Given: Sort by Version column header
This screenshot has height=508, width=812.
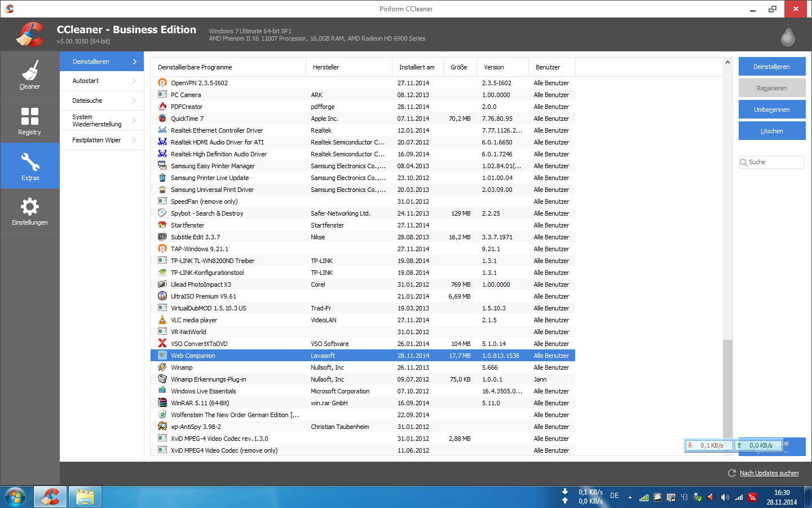Looking at the screenshot, I should point(502,67).
